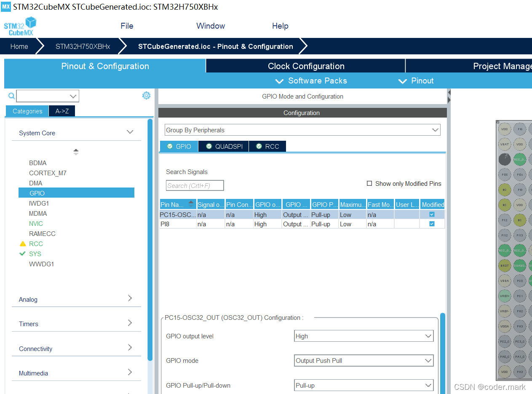This screenshot has height=394, width=532.
Task: Open the Help menu
Action: tap(280, 26)
